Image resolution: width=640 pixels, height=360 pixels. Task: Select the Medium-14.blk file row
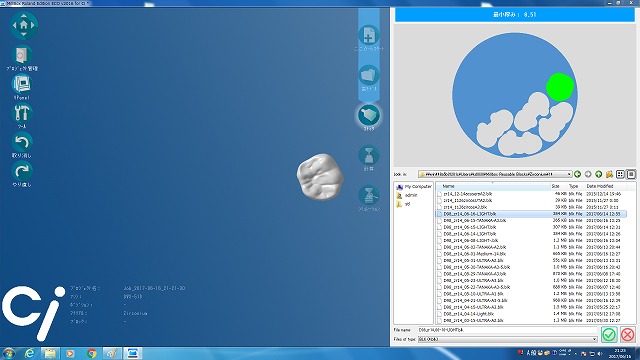click(531, 254)
